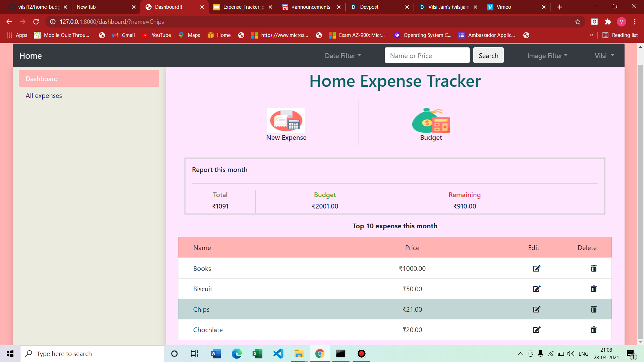
Task: Edit the Chips expense entry
Action: point(536,309)
